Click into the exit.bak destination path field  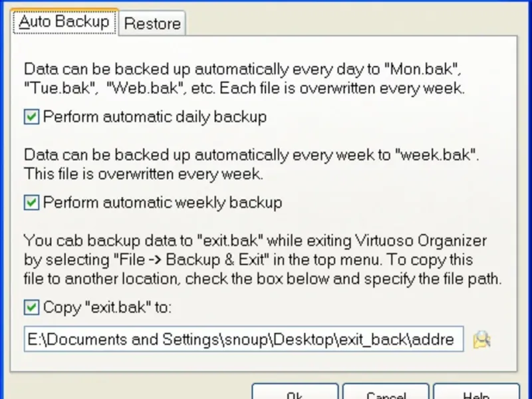pyautogui.click(x=243, y=339)
